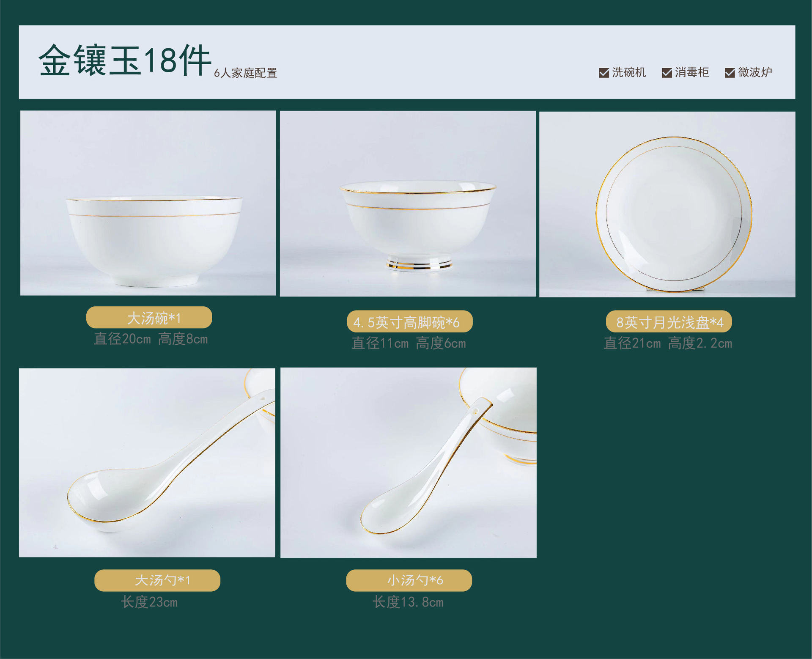Image resolution: width=812 pixels, height=659 pixels.
Task: Open the large soup spoon photo
Action: point(147,462)
